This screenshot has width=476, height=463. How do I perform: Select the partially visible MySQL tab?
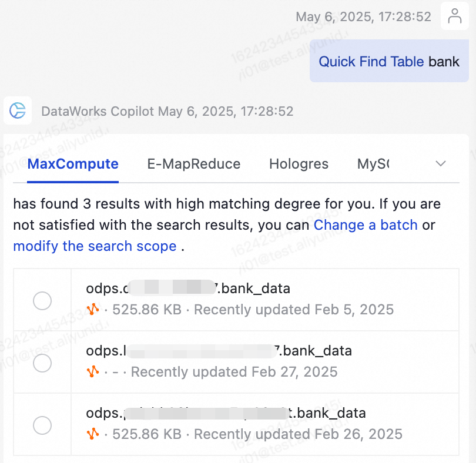pos(373,164)
